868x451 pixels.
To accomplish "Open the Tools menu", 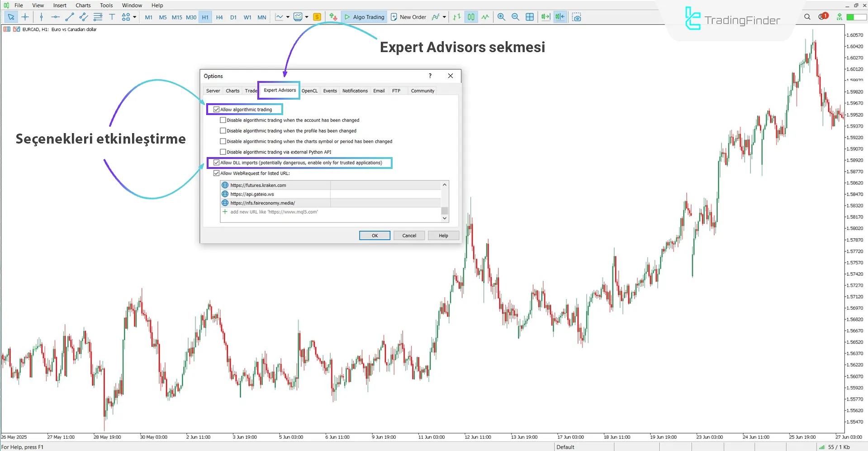I will pos(106,5).
